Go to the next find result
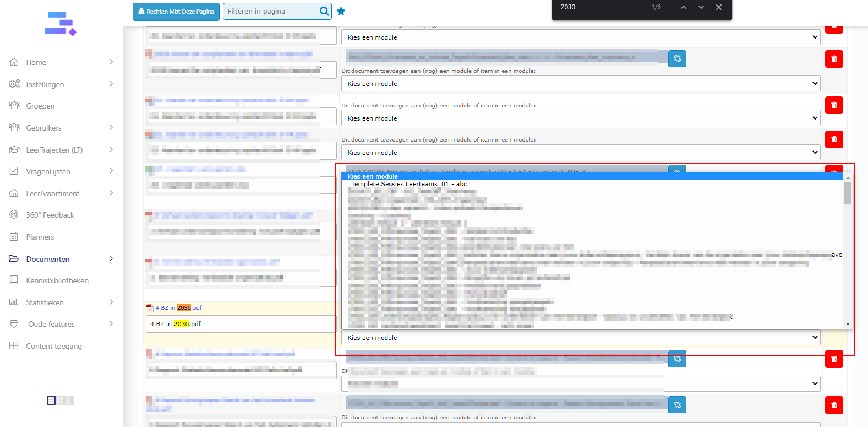This screenshot has height=427, width=868. [x=701, y=7]
